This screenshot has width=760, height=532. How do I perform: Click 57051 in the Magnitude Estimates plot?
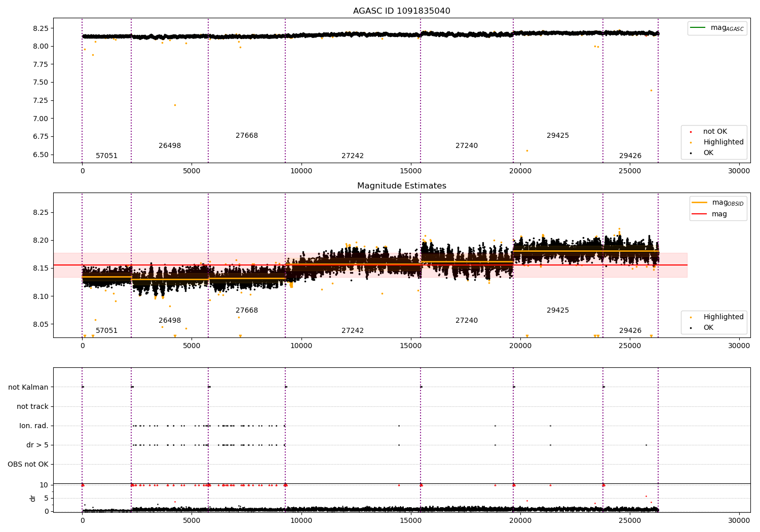click(106, 331)
